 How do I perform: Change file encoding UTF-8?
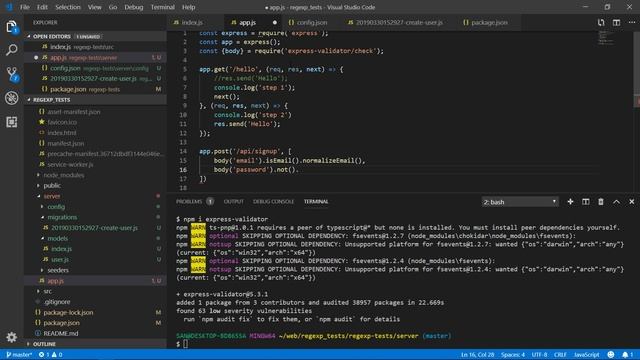tap(539, 355)
